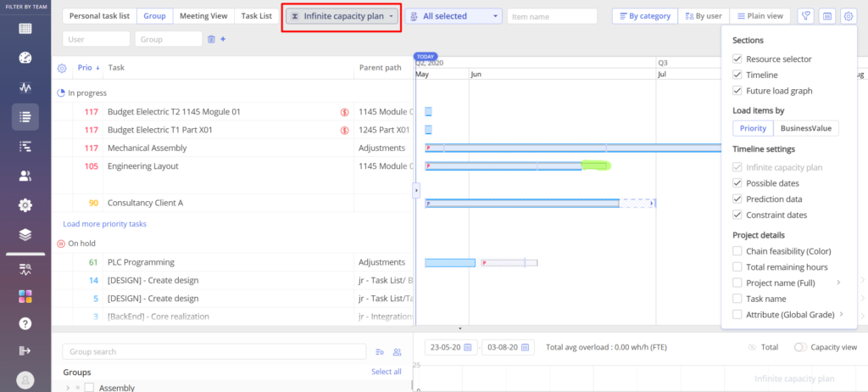Open the All selected dropdown

point(453,16)
